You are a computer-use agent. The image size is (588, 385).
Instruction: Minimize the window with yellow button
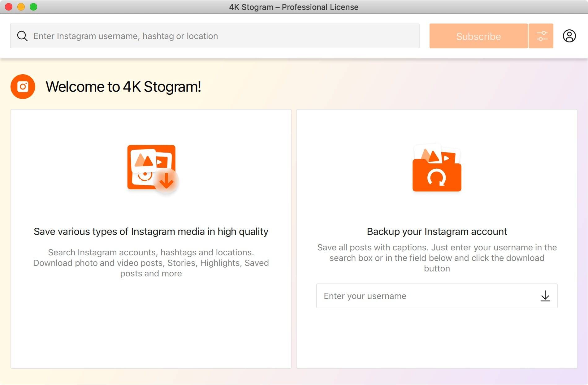click(21, 7)
